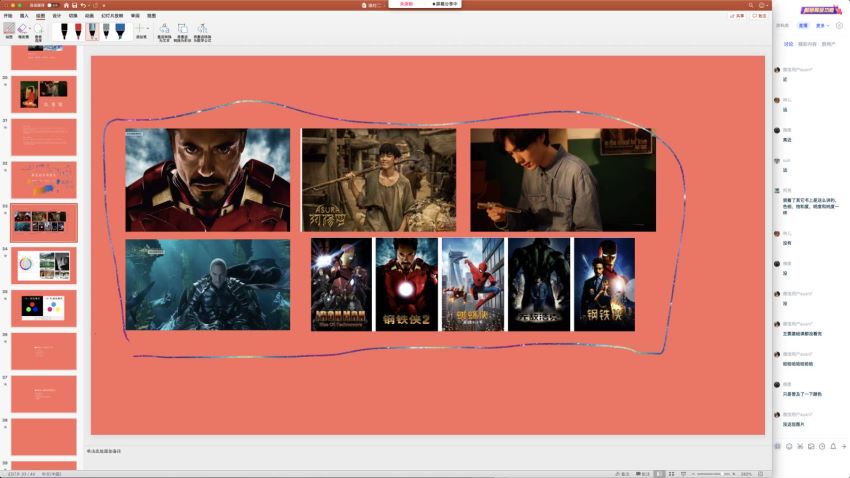The height and width of the screenshot is (478, 850).
Task: Click the Ink to Math button
Action: 202,31
